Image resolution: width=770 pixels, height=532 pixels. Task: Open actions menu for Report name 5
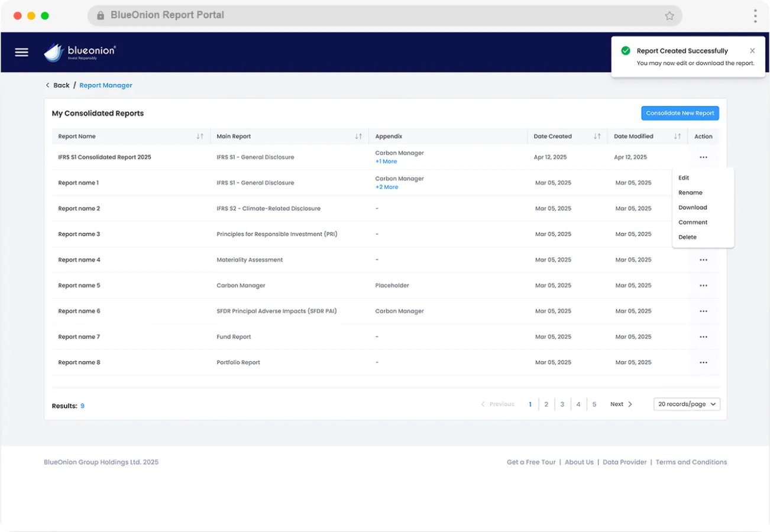tap(703, 286)
